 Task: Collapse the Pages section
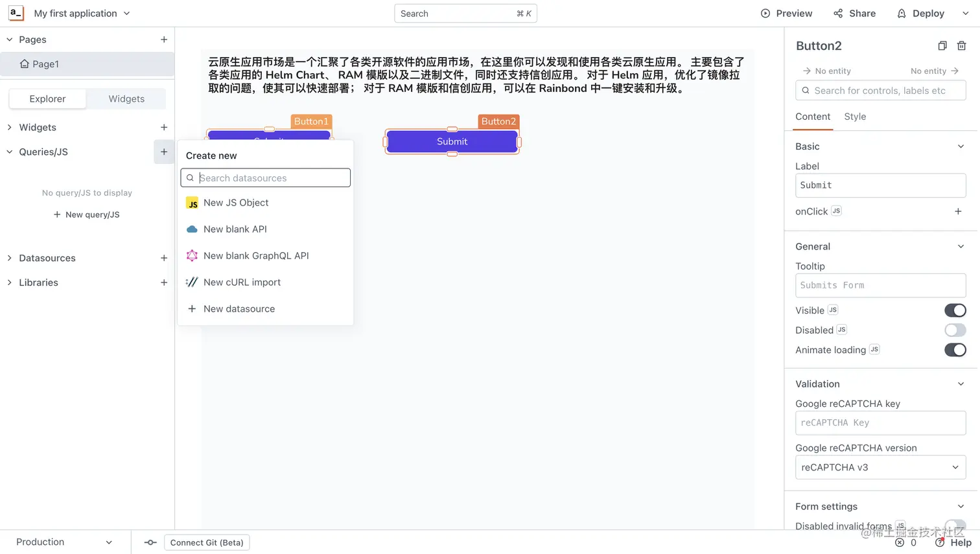[x=10, y=40]
